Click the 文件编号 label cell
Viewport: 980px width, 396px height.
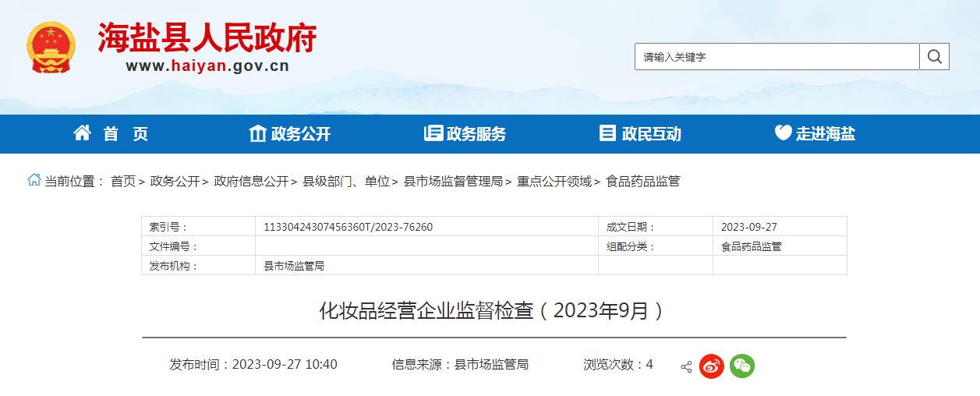tap(199, 246)
